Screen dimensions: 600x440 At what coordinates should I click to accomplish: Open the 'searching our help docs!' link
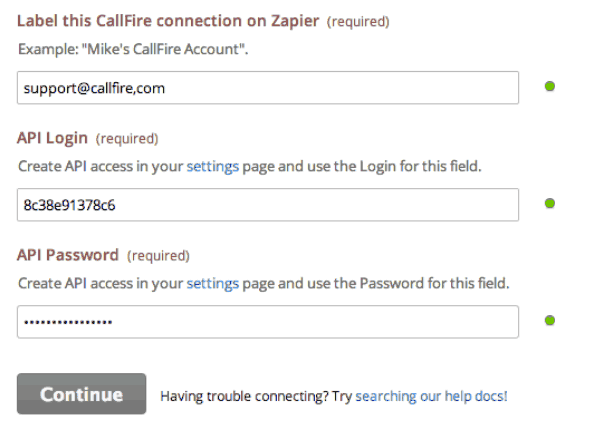pos(431,396)
